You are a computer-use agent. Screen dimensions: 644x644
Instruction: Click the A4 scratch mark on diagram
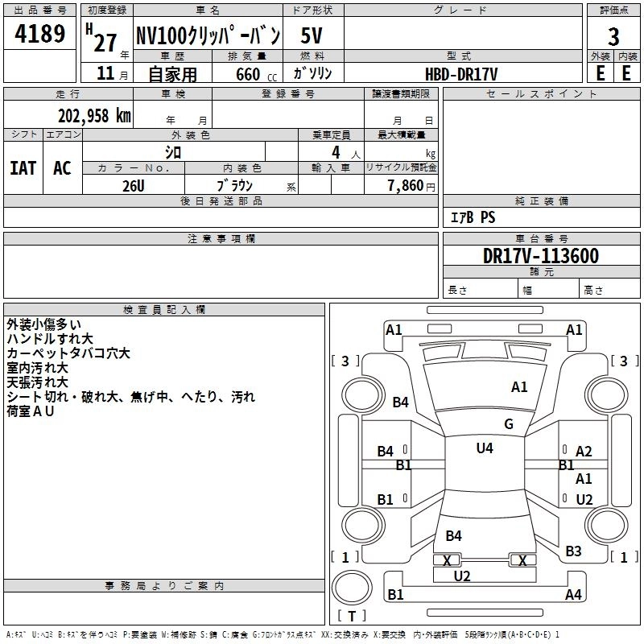pyautogui.click(x=573, y=595)
